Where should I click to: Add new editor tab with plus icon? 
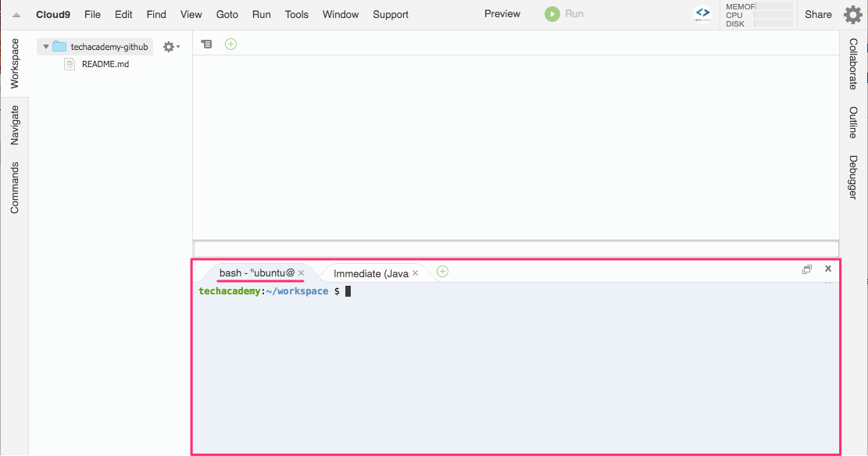point(230,44)
